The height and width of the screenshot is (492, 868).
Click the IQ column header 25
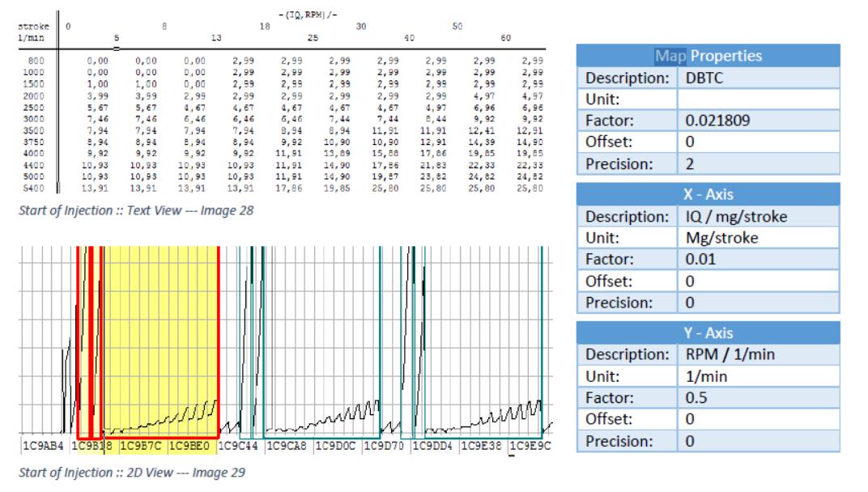(313, 38)
